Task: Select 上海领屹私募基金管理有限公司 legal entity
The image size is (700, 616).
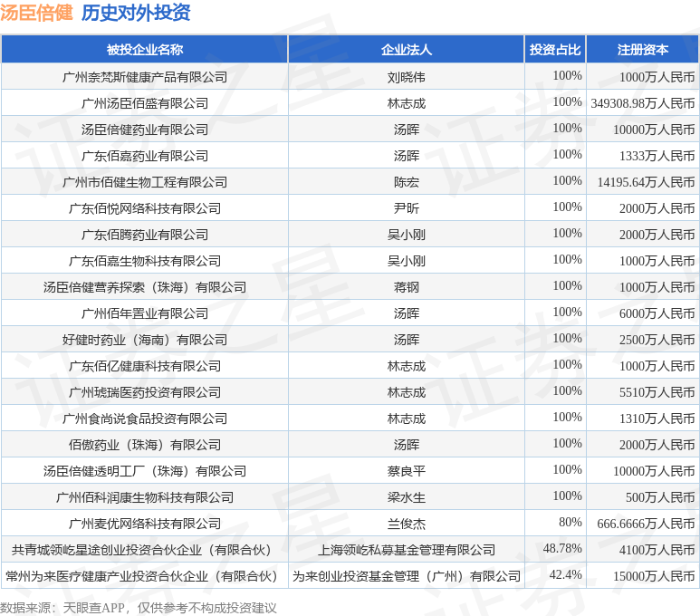Action: coord(407,550)
